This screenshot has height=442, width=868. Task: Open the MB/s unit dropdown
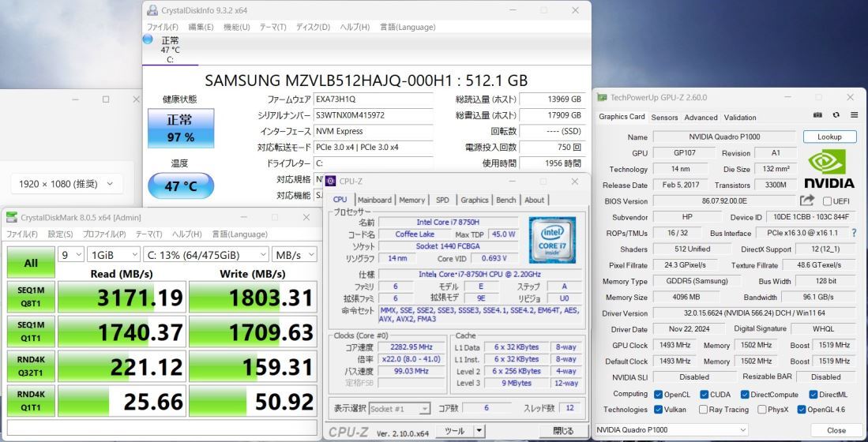pos(294,255)
